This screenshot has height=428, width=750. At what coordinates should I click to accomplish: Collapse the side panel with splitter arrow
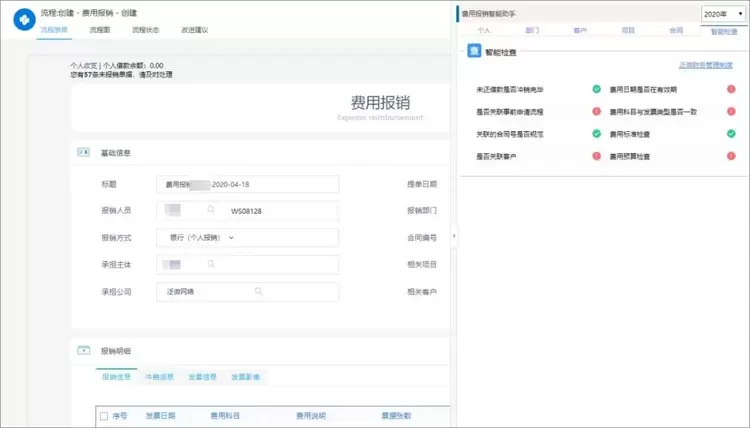point(455,237)
